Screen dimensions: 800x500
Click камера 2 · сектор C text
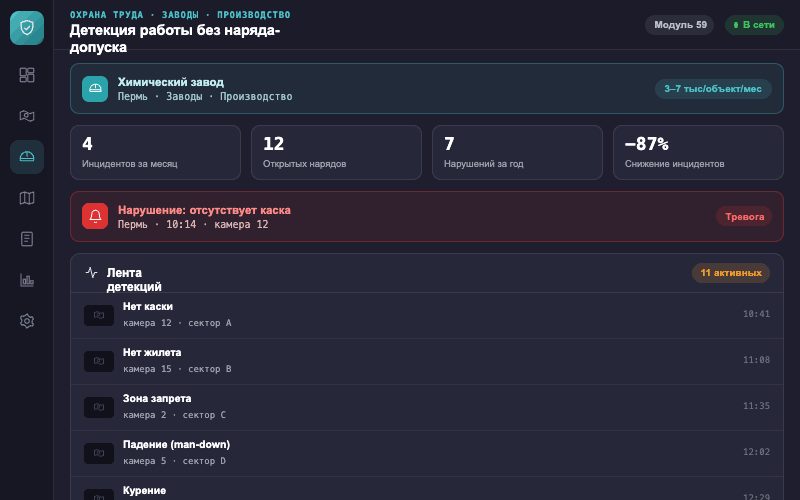coord(174,415)
